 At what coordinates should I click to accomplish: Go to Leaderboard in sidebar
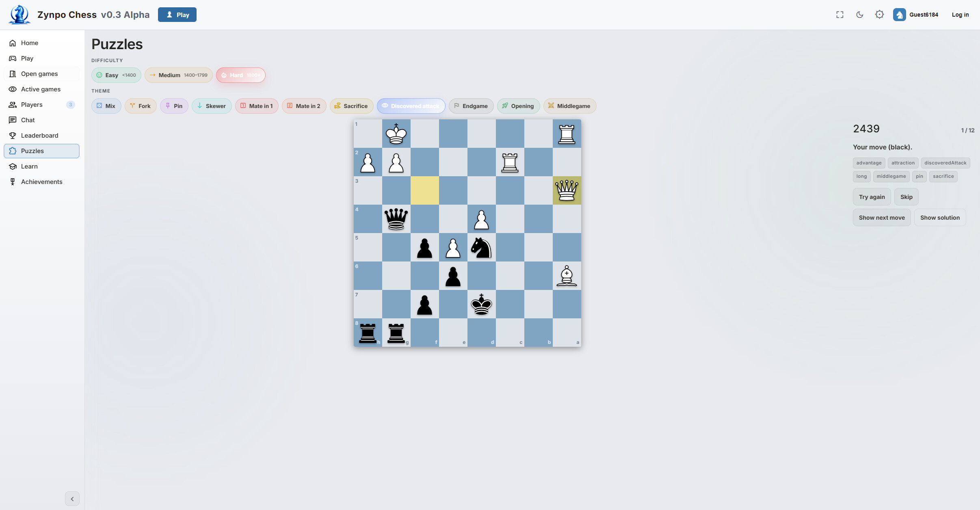(42, 136)
